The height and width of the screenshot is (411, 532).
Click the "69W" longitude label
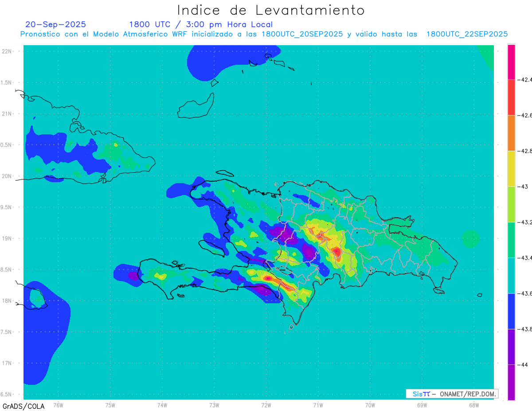click(422, 405)
